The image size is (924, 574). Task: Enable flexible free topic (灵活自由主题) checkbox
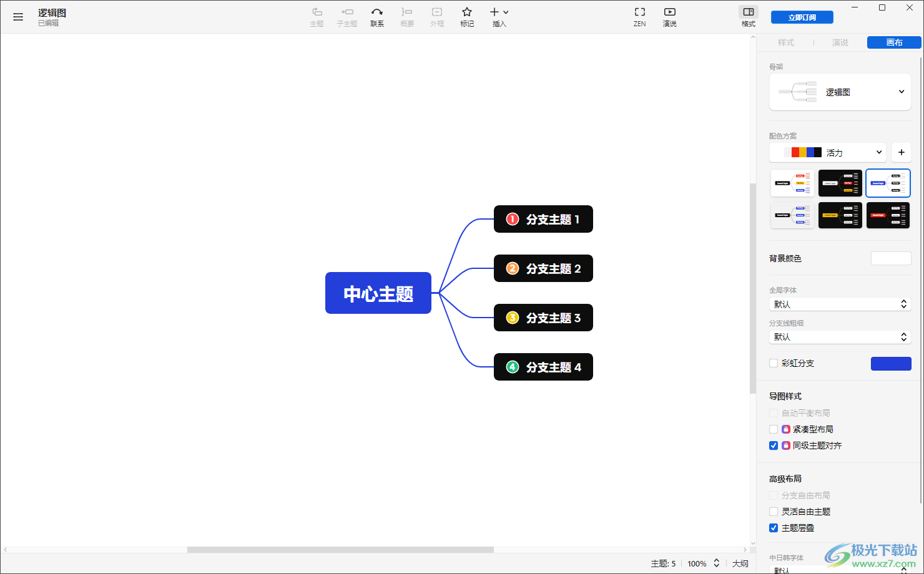[x=774, y=512]
